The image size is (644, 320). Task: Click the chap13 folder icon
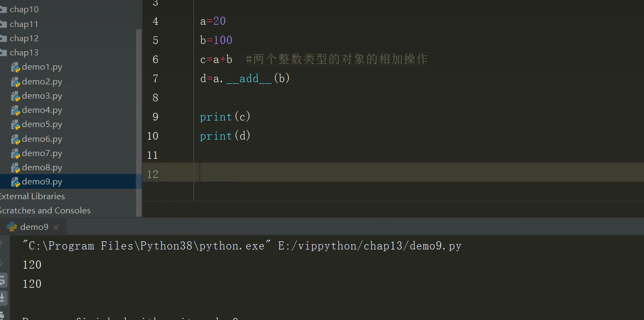coord(4,53)
